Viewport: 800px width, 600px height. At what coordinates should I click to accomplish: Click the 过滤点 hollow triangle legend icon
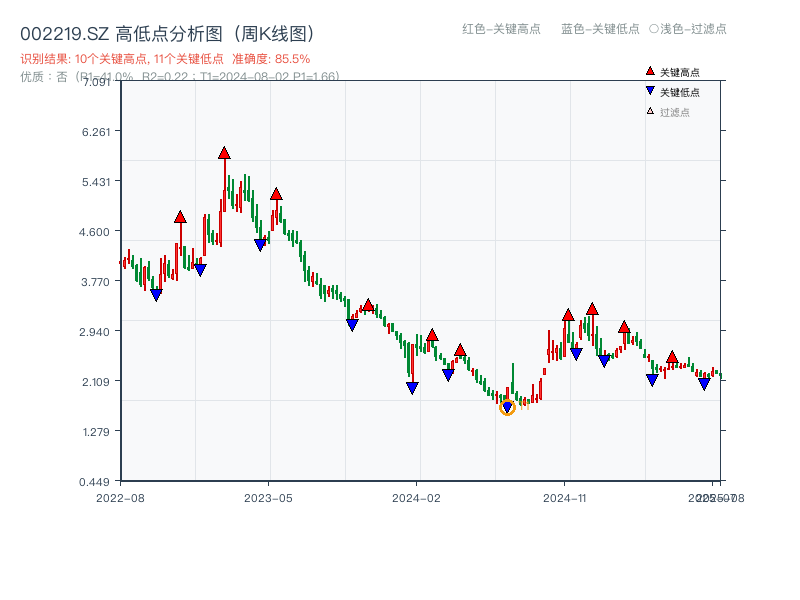648,113
